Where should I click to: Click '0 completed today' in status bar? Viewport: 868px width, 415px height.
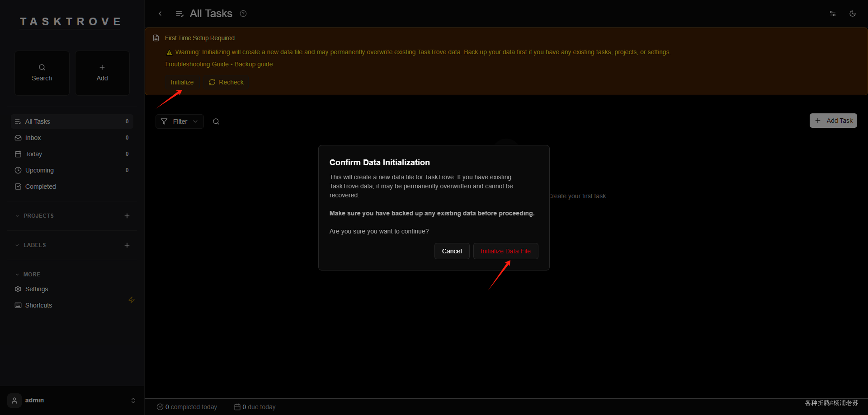pos(187,407)
